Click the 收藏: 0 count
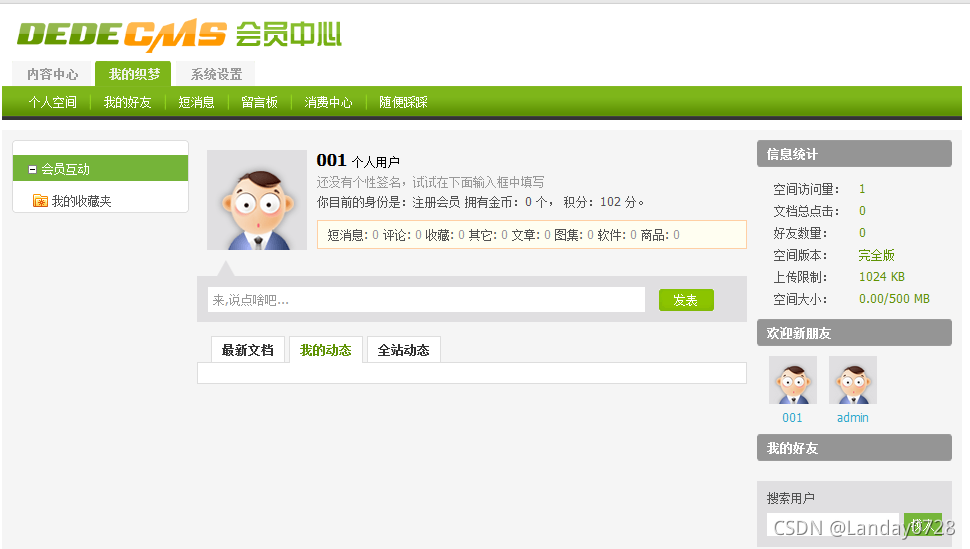This screenshot has width=970, height=549. [444, 235]
